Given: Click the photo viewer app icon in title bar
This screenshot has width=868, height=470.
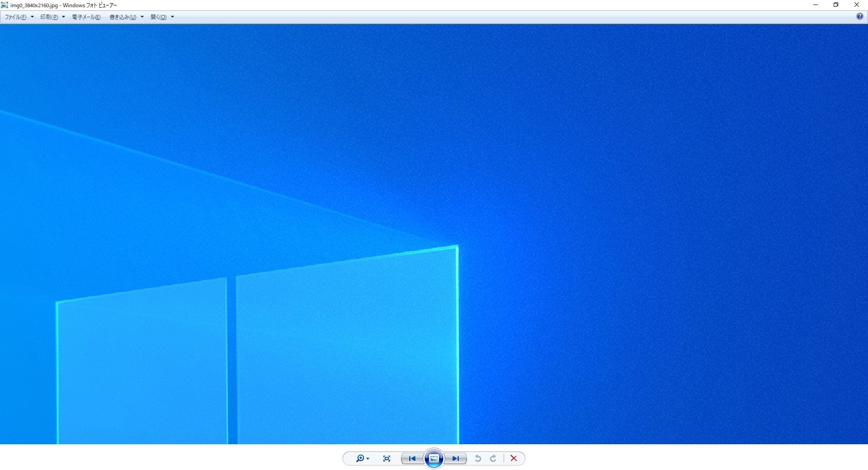Looking at the screenshot, I should pos(5,5).
